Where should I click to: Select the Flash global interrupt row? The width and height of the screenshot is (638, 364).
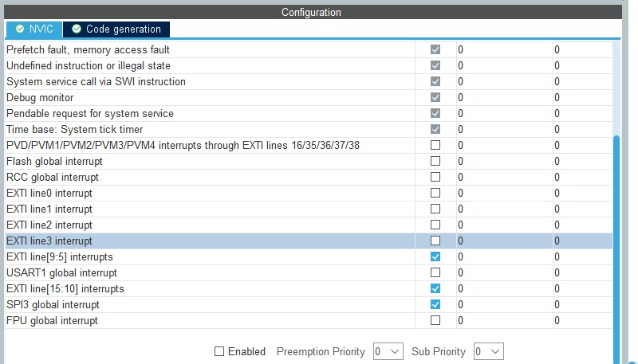tap(309, 161)
